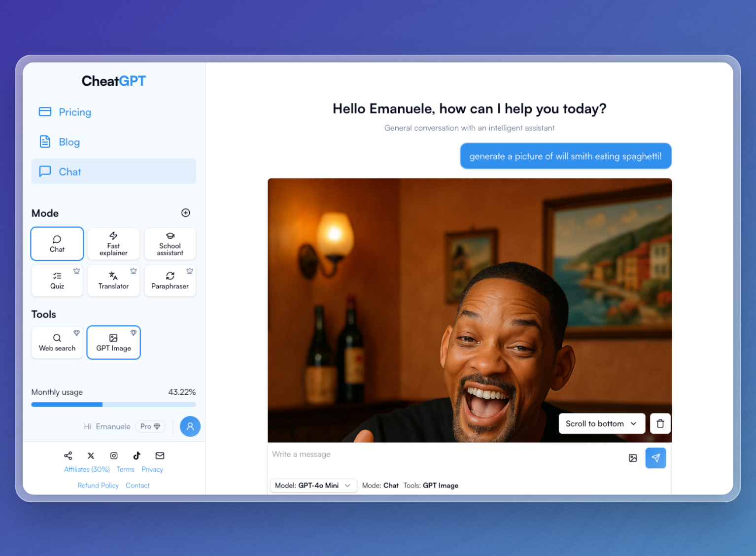Image resolution: width=756 pixels, height=556 pixels.
Task: Open the Model GPT-4o Mini dropdown
Action: click(313, 486)
